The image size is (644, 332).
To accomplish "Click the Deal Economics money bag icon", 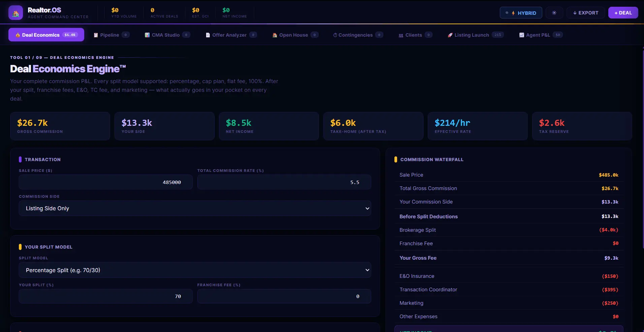I will click(x=18, y=35).
